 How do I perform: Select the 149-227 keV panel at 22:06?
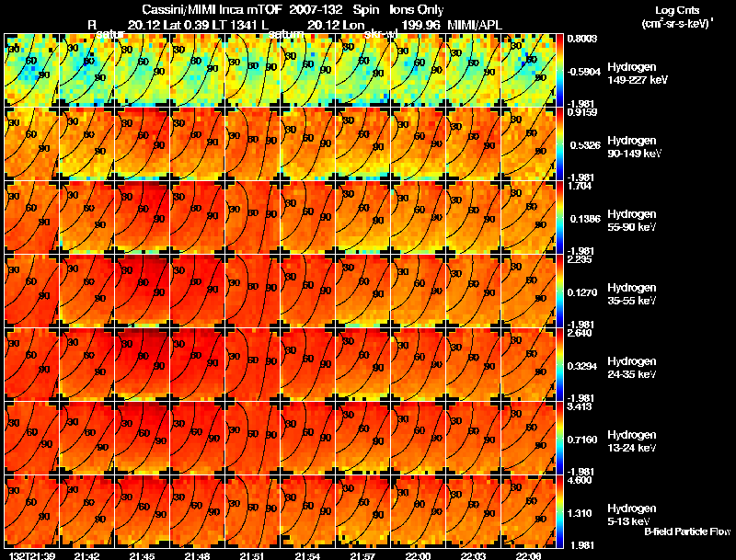tap(528, 71)
